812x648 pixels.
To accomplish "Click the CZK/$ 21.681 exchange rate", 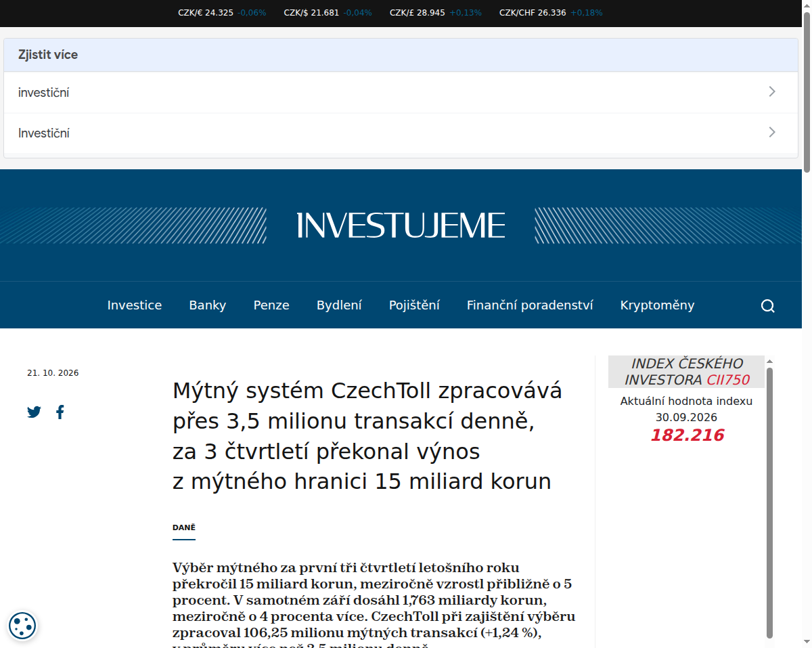I will pos(328,13).
